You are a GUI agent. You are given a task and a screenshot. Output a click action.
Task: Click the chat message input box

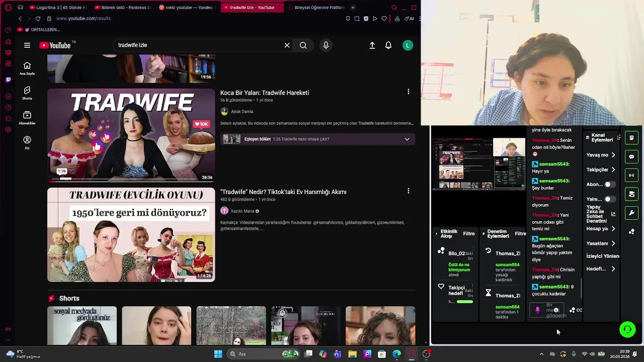[x=547, y=310]
